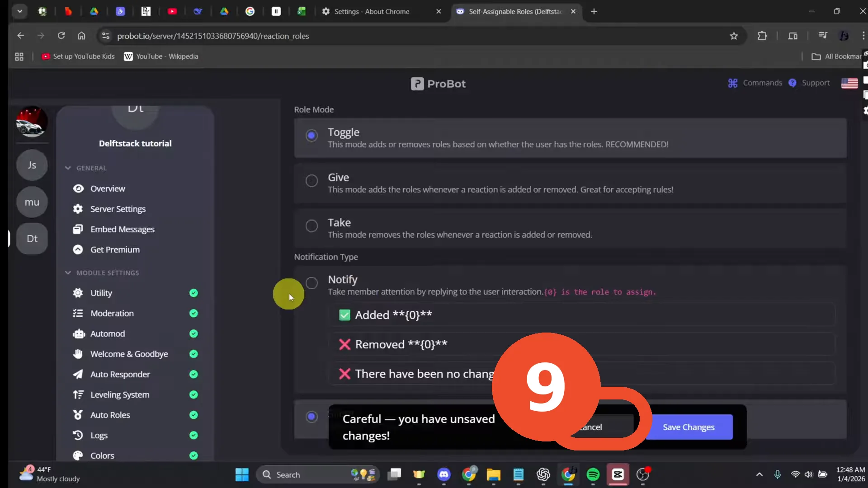
Task: Click the Server Settings gear icon
Action: pos(78,209)
